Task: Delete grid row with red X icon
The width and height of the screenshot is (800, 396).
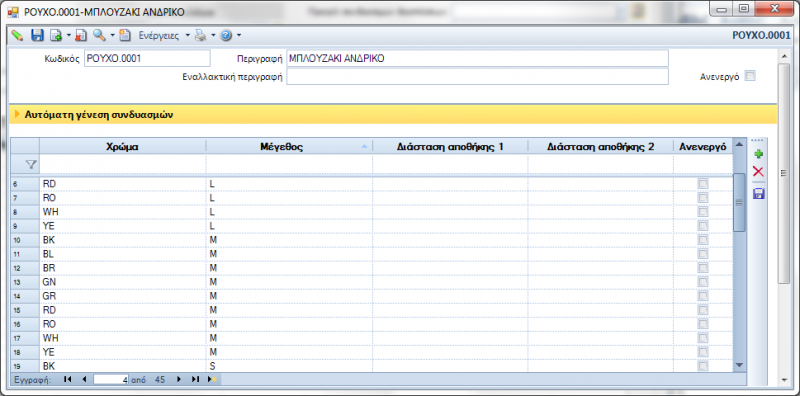Action: [x=759, y=171]
